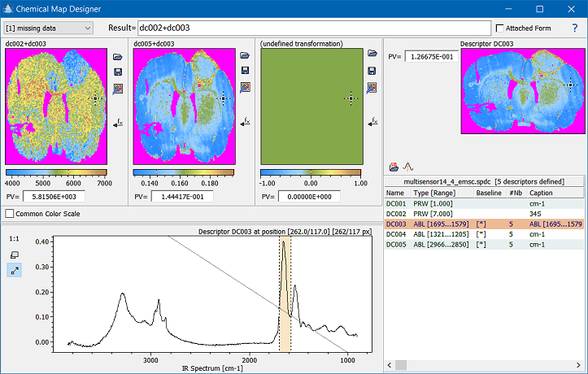Toggle the zoom arrow tool beside spectrum
Image resolution: width=588 pixels, height=374 pixels.
click(x=14, y=270)
